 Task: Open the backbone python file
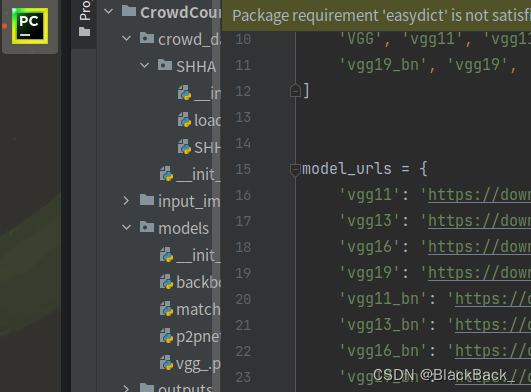coord(198,282)
